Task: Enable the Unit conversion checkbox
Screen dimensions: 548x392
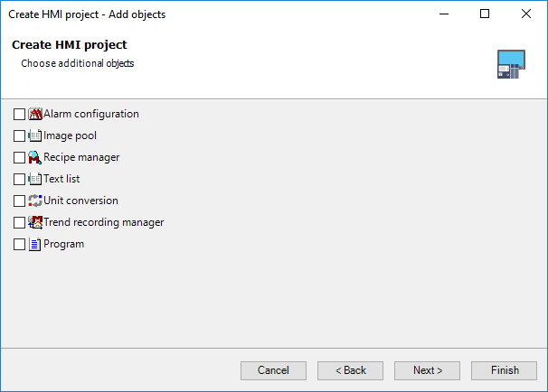Action: [x=19, y=201]
